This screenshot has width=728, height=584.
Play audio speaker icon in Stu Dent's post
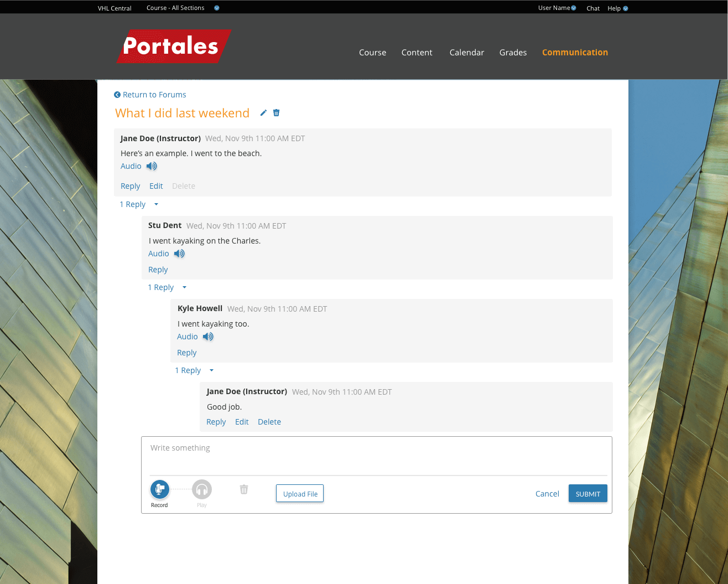[179, 254]
